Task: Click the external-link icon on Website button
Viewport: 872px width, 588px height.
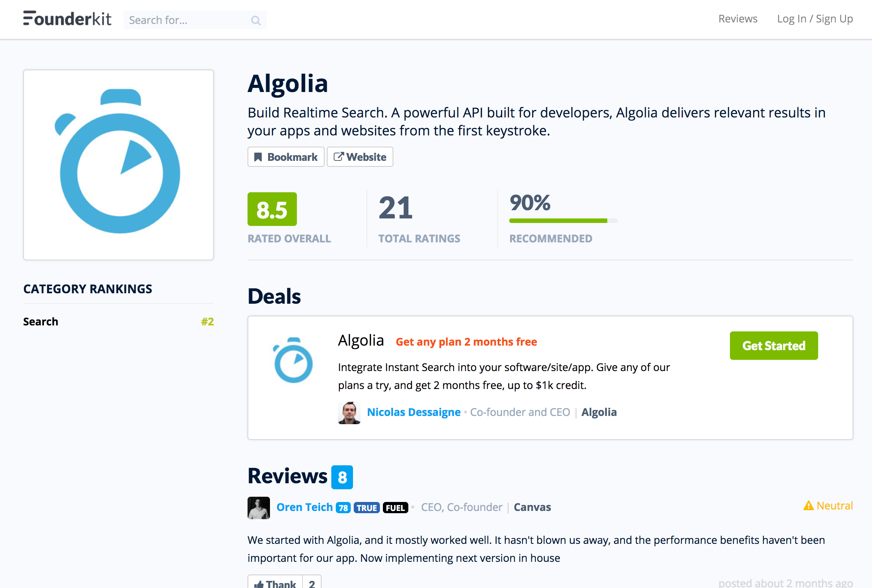Action: [x=339, y=157]
